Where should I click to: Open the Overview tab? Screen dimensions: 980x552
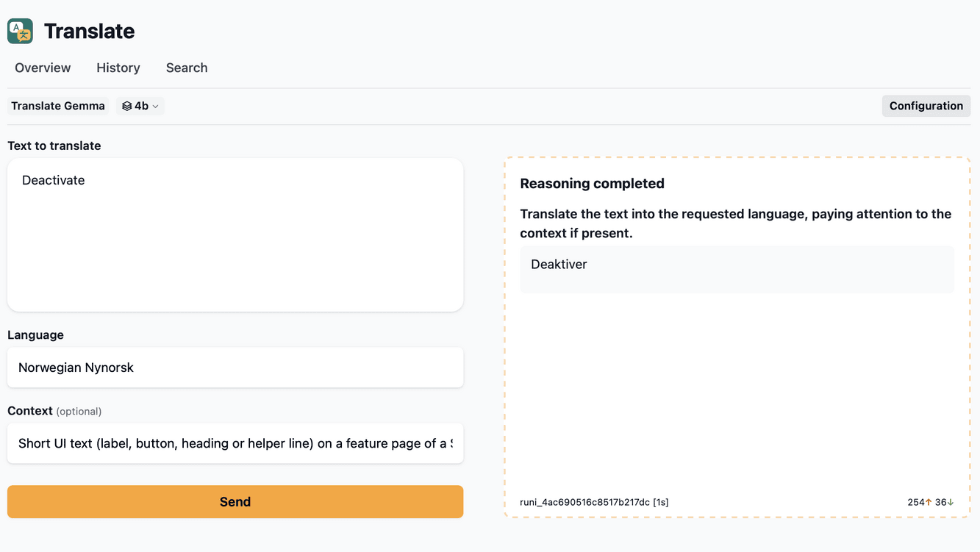43,68
